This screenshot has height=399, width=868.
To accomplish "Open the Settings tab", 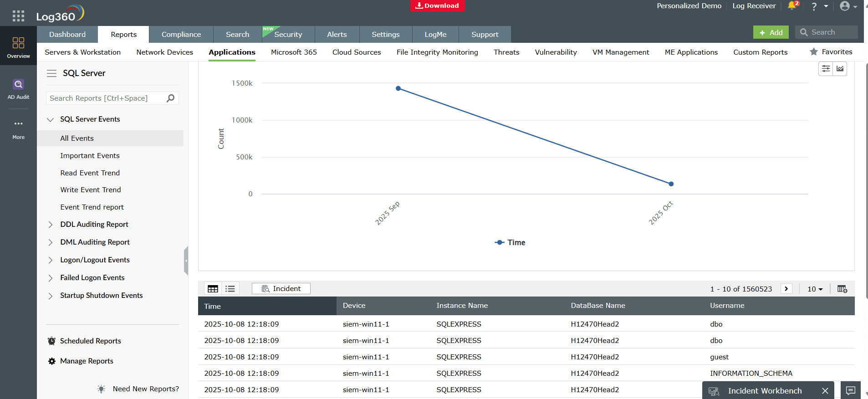I will [x=386, y=34].
